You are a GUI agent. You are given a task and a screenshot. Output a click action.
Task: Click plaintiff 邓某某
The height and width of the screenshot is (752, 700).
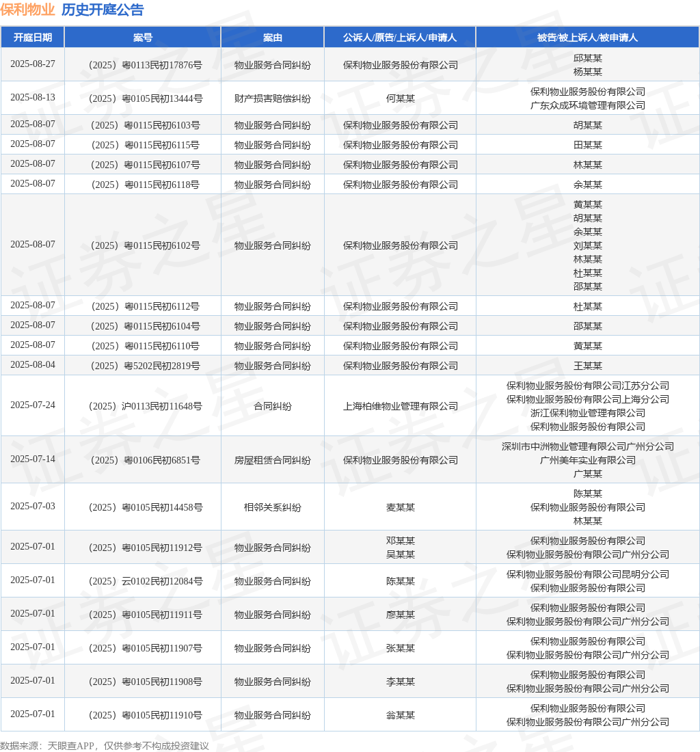click(401, 541)
